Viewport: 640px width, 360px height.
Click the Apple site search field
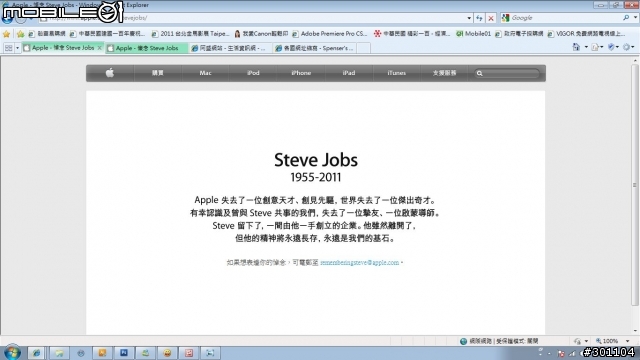click(x=507, y=73)
